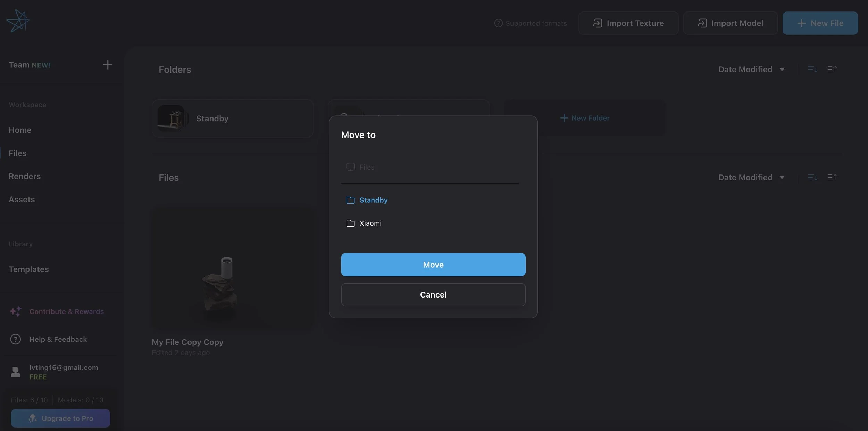Click the Contribute & Rewards sparkle icon
868x431 pixels.
16,311
